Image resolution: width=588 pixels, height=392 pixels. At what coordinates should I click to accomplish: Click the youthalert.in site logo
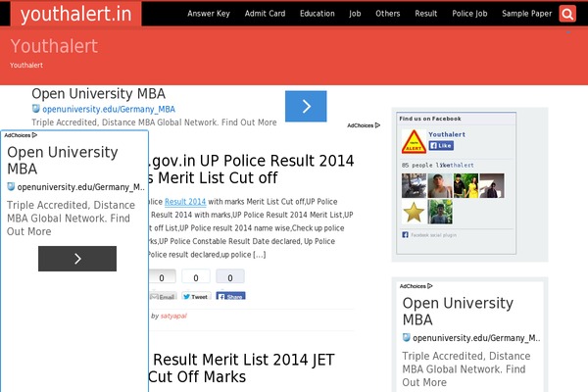click(x=75, y=14)
